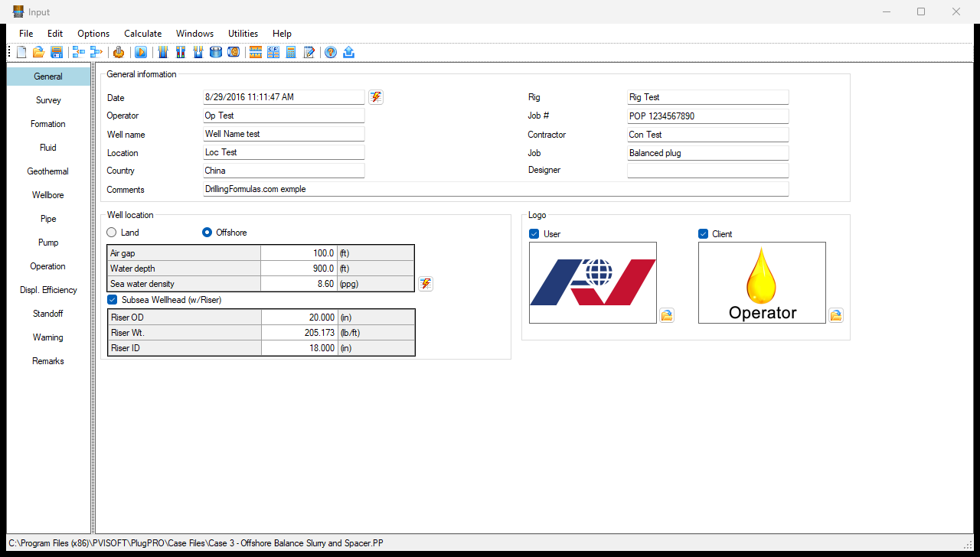Screen dimensions: 980x557
Task: Click the blue upload arrow icon
Action: 348,52
